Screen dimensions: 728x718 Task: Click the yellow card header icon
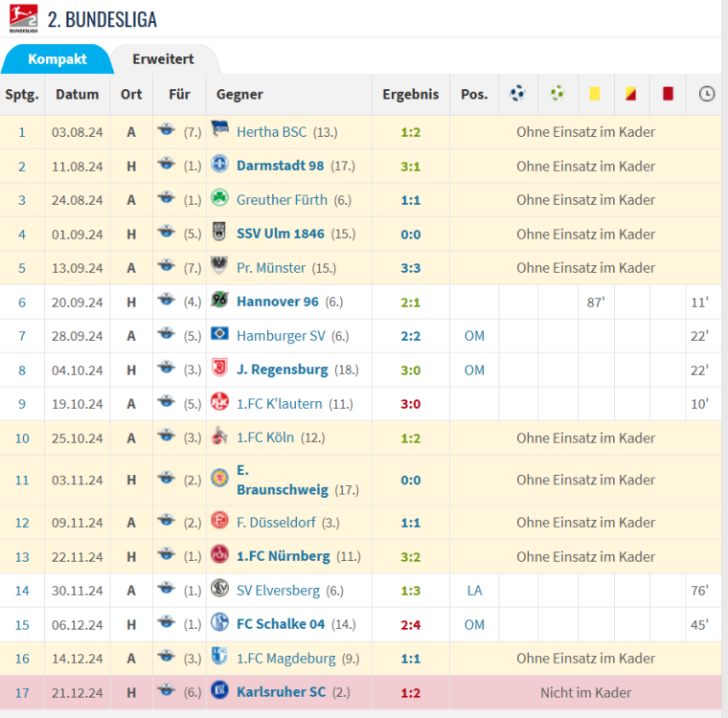pyautogui.click(x=594, y=94)
